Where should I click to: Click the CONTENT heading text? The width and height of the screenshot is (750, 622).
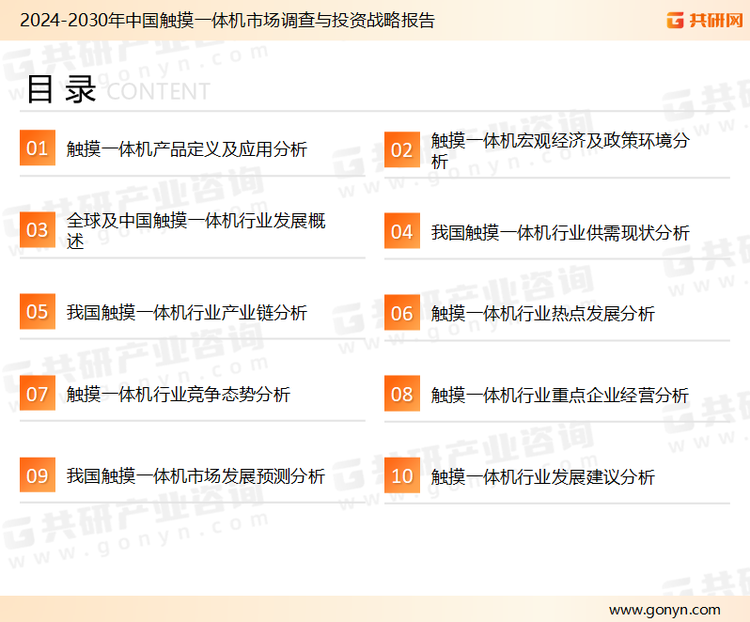tap(158, 91)
